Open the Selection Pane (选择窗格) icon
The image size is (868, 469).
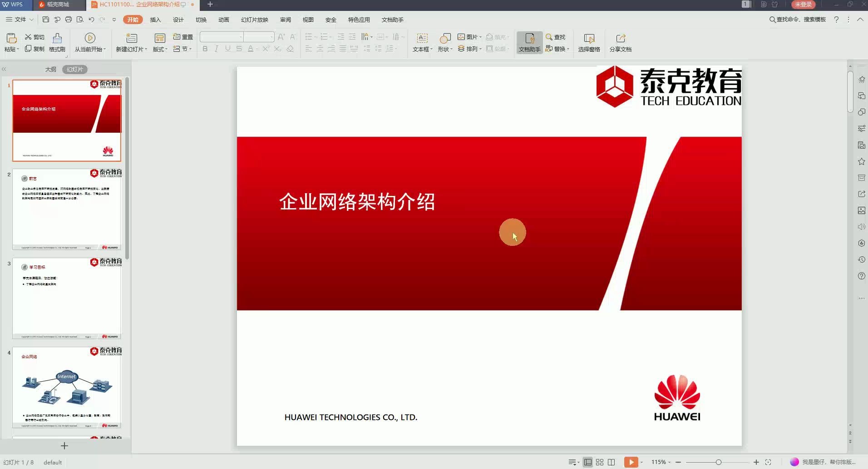pos(589,38)
